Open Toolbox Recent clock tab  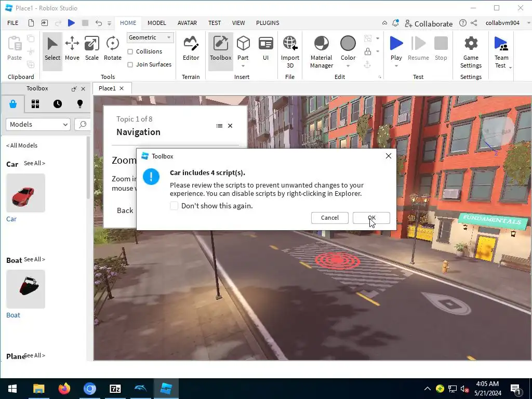pos(58,104)
